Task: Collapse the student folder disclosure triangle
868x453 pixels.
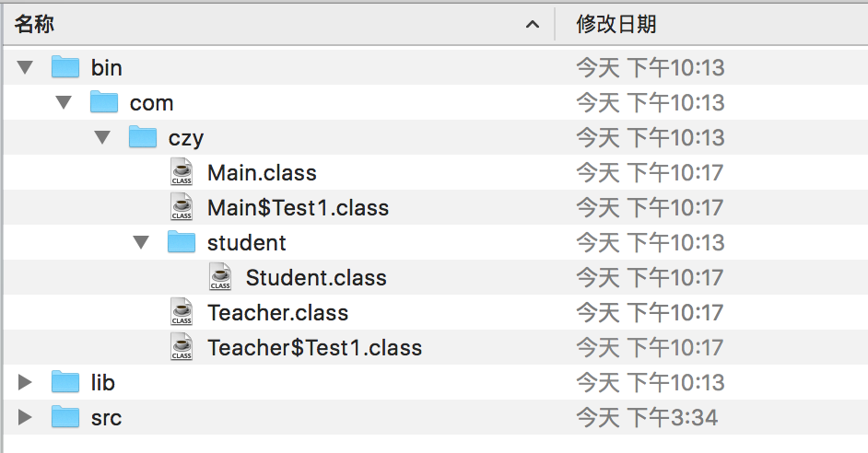Action: [x=141, y=242]
